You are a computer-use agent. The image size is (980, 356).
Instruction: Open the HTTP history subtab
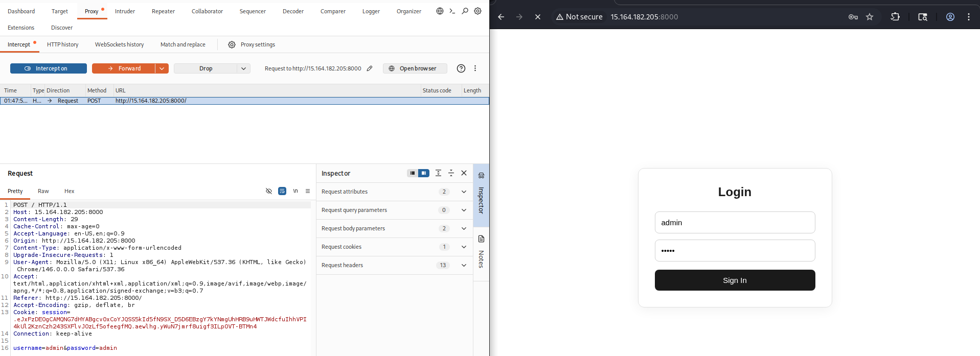[63, 44]
